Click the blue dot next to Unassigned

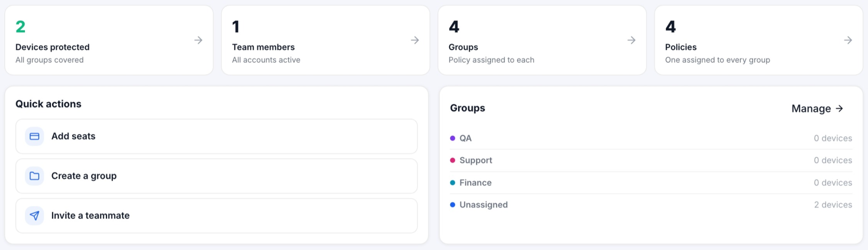(x=452, y=205)
